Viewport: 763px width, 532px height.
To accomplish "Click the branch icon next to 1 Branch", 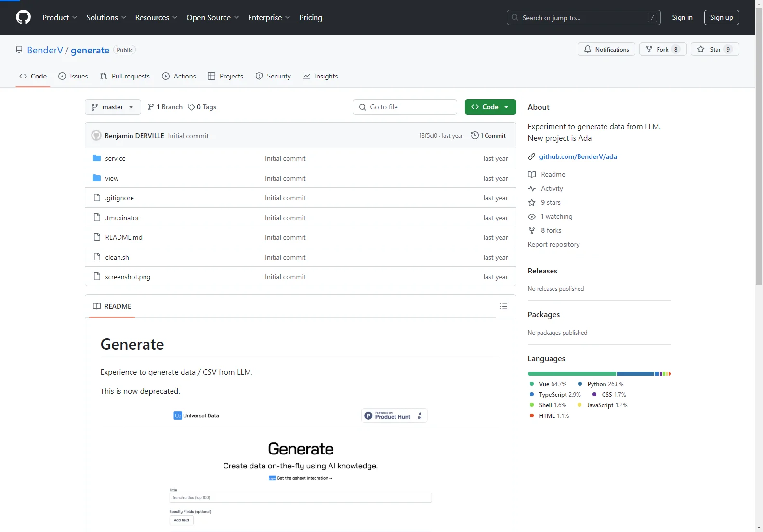I will tap(151, 107).
